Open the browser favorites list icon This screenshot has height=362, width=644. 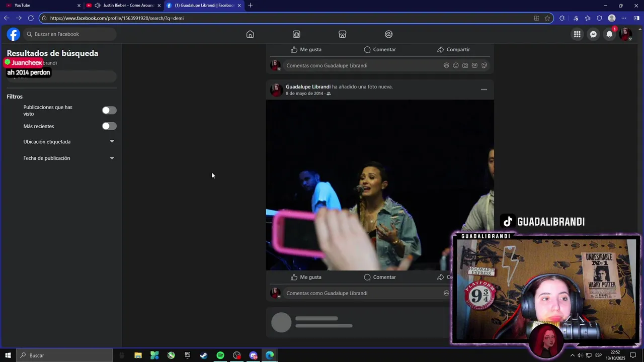coord(588,18)
